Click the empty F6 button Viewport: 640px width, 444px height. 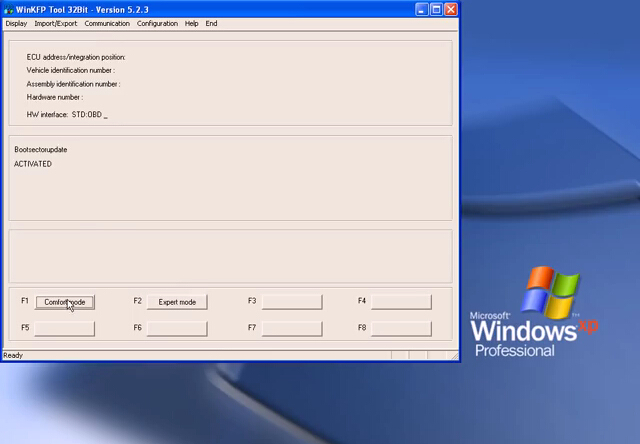coord(177,329)
